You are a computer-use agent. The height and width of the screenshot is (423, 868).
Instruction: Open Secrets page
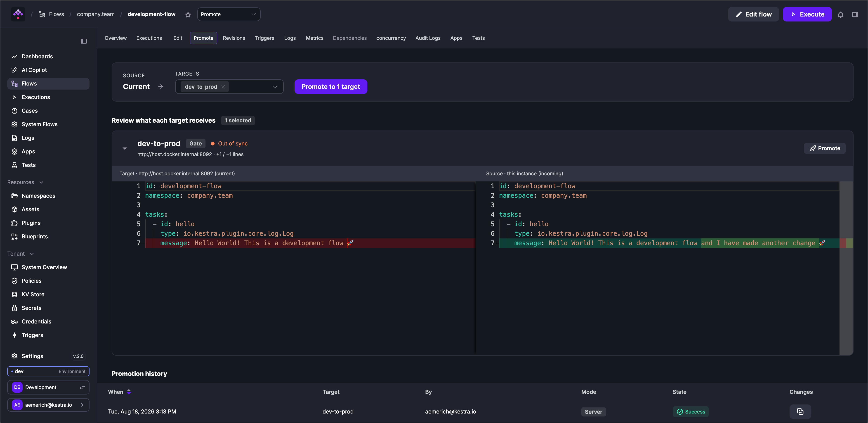49,308
